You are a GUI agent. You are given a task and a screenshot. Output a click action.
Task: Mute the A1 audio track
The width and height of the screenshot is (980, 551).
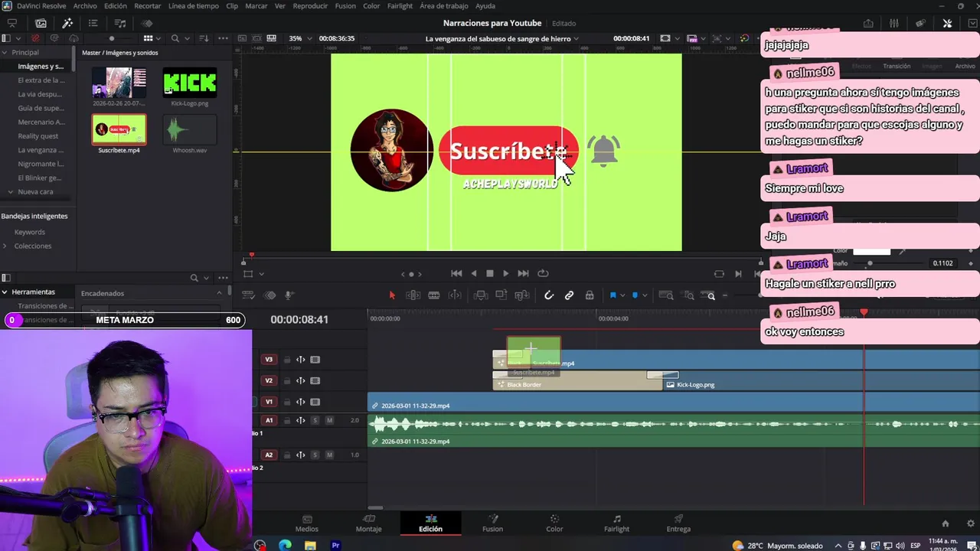(329, 420)
